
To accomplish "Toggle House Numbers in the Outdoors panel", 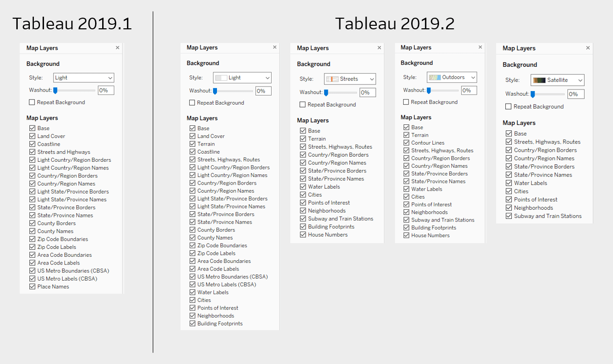I will pyautogui.click(x=406, y=235).
